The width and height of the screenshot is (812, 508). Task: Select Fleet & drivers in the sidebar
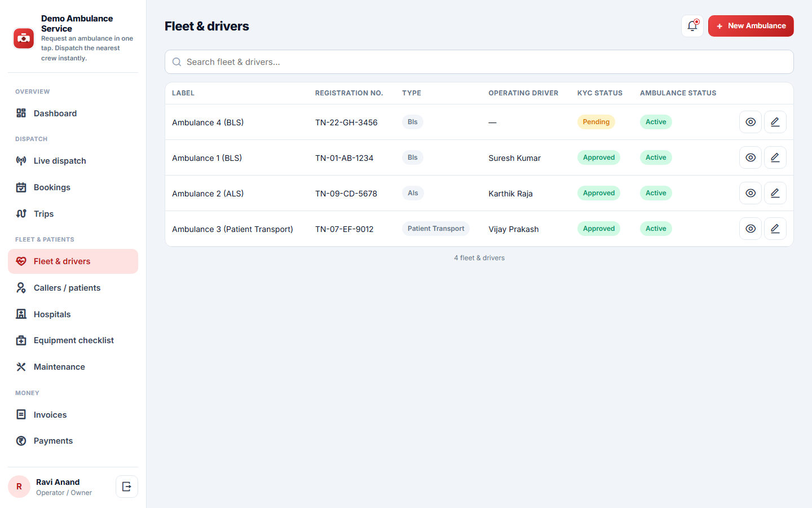(73, 261)
